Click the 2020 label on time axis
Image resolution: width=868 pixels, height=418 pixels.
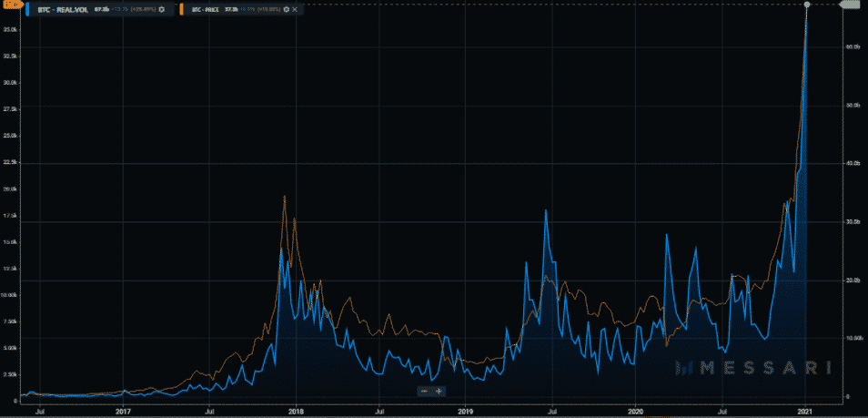pos(636,412)
